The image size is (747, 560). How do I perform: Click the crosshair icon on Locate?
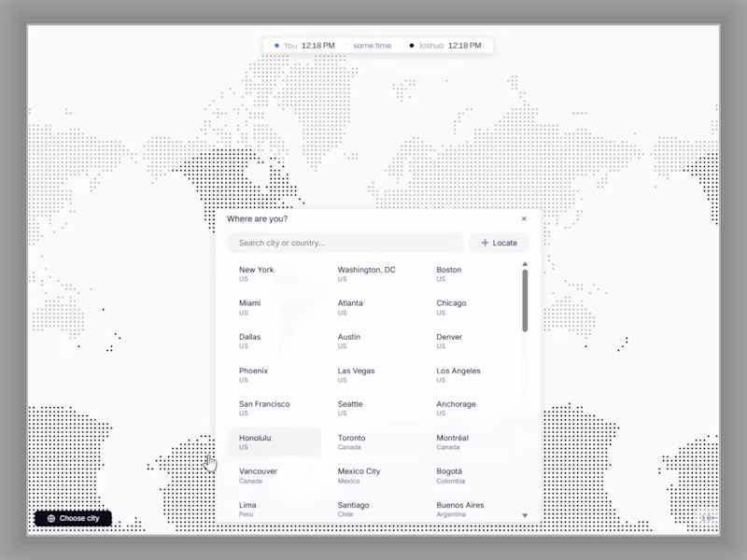tap(485, 243)
